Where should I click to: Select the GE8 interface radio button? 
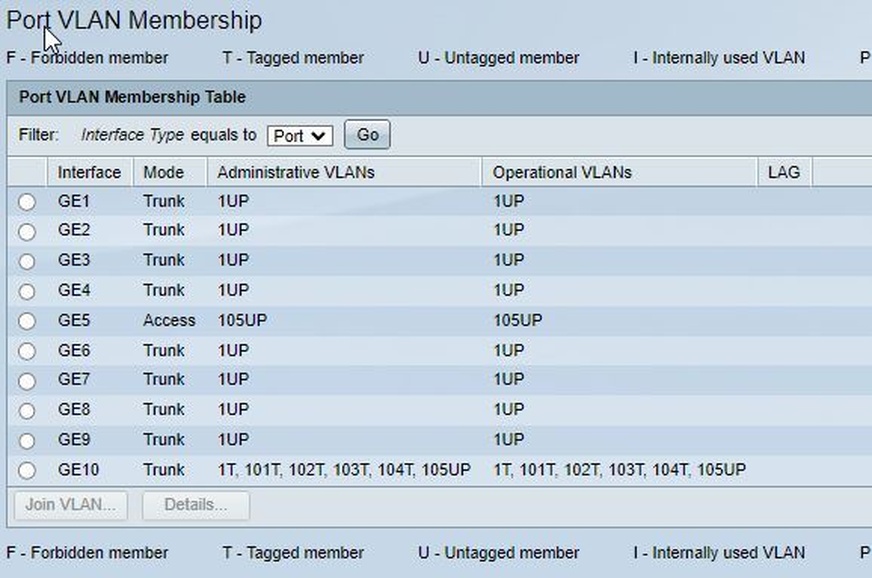click(27, 411)
